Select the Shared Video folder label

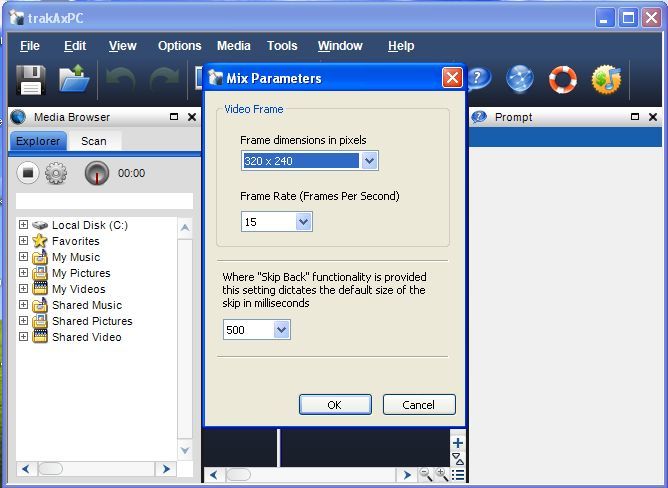(86, 337)
